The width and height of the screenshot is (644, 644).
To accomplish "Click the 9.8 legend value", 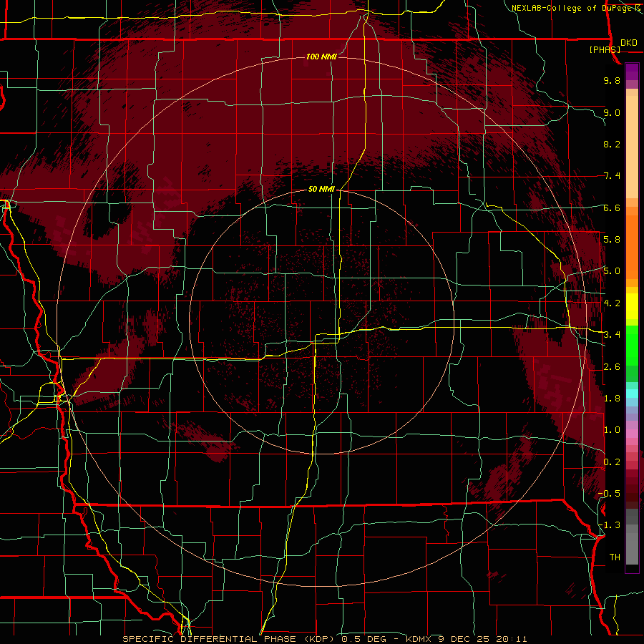I will 612,80.
